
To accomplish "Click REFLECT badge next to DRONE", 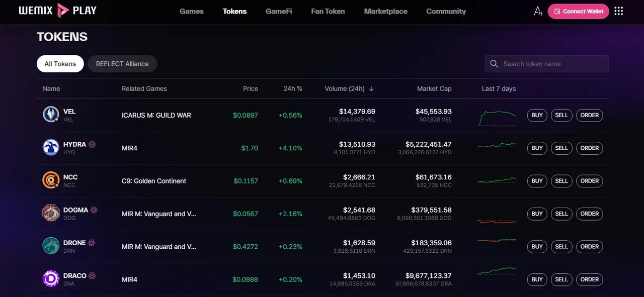I will [92, 243].
